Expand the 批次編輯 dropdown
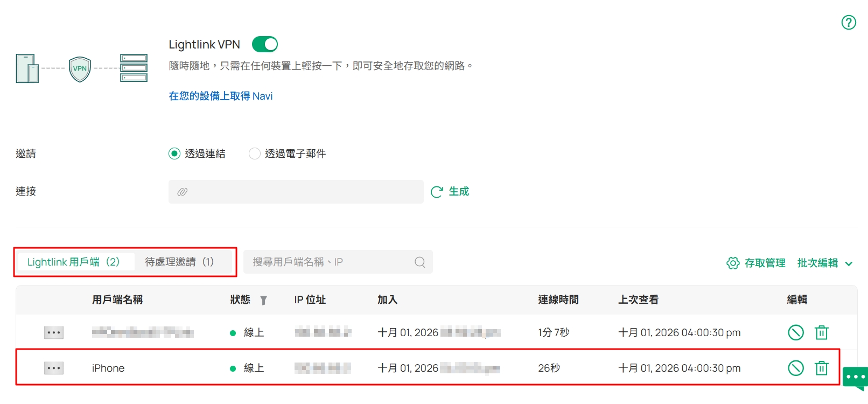Viewport: 868px width, 404px height. (x=825, y=263)
